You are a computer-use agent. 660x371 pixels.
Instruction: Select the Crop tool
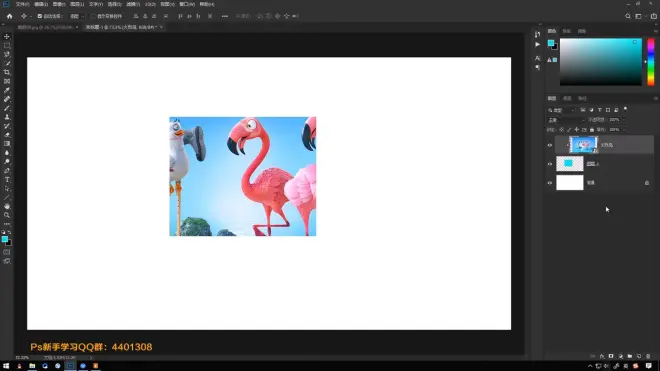tap(7, 72)
